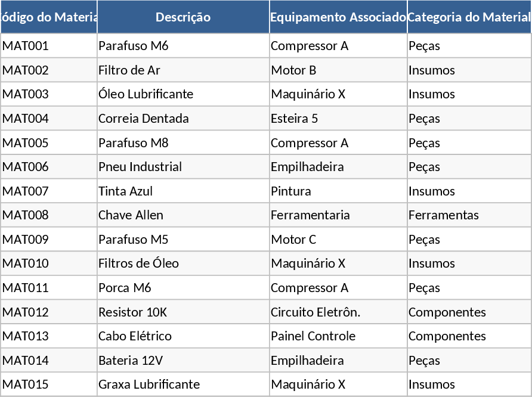Select the Circuito Eletrôn. cell

(338, 312)
